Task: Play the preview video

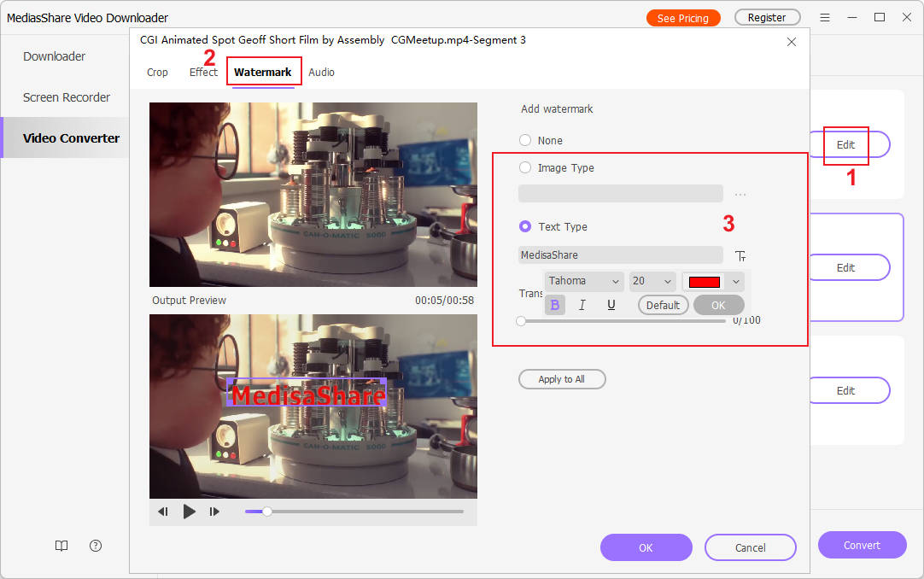Action: tap(190, 512)
